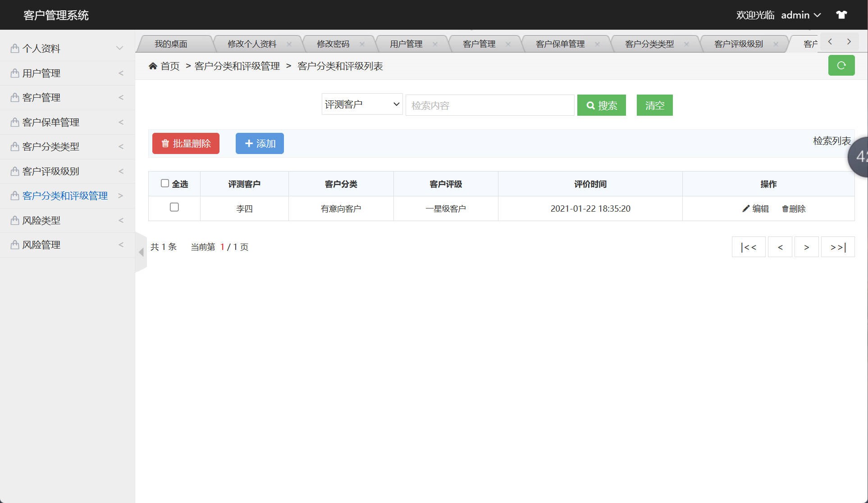
Task: Check the 全选 select-all checkbox
Action: (x=165, y=182)
